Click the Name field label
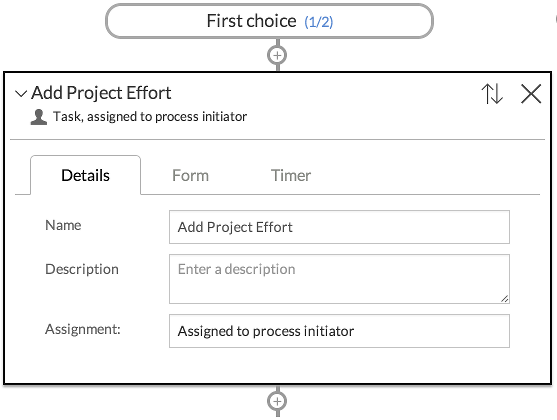 coord(63,225)
